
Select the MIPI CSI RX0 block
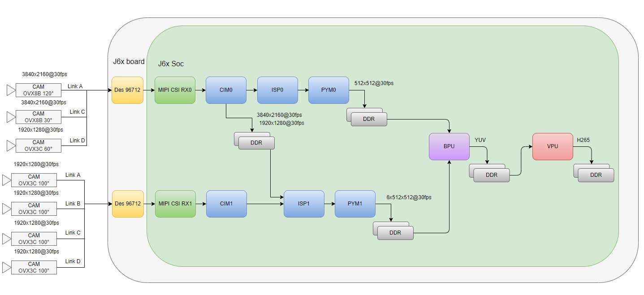coord(175,90)
